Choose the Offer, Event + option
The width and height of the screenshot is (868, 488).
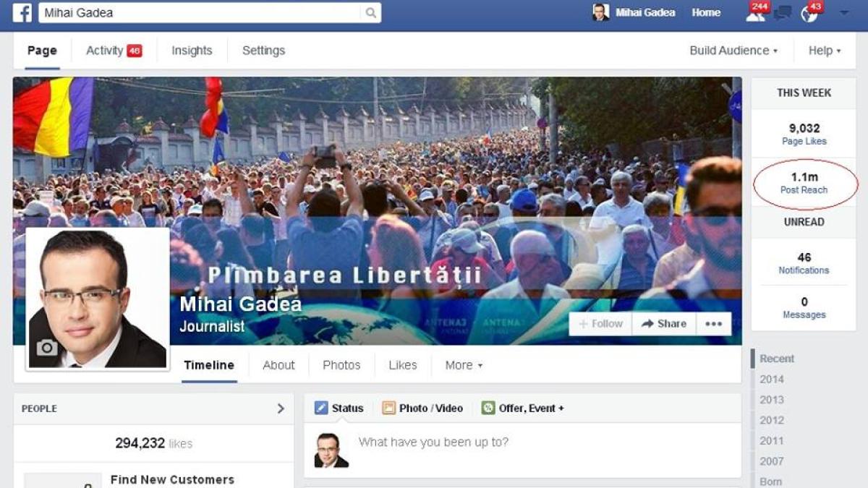pos(532,408)
